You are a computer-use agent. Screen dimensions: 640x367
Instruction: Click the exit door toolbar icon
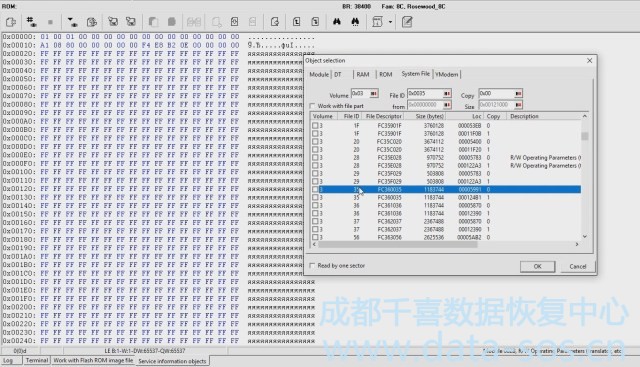click(x=11, y=22)
